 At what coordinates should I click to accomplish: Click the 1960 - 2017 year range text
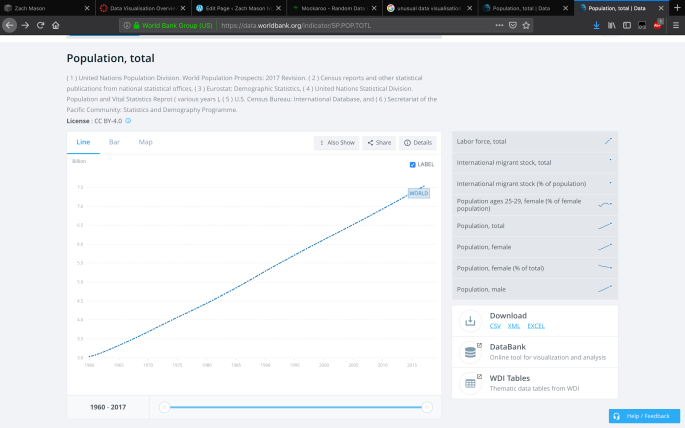coord(108,407)
